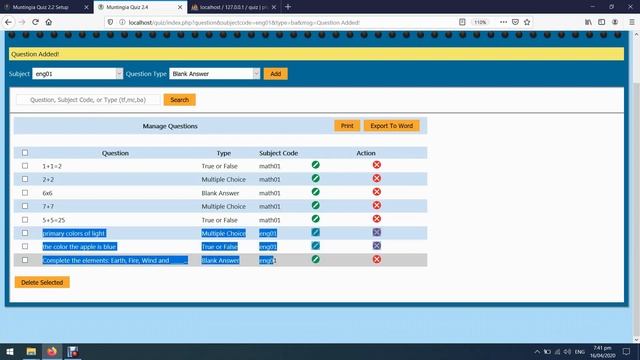Bookmark this page with star icon
This screenshot has width=640, height=360.
[x=527, y=22]
